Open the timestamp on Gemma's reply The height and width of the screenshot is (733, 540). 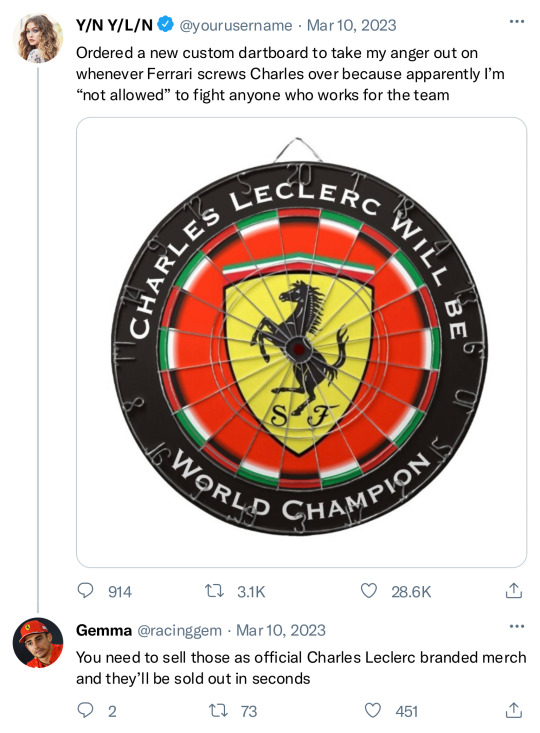pos(281,630)
